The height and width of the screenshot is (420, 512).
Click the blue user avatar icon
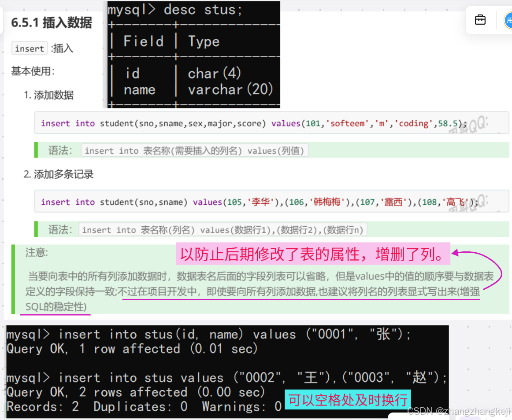tap(508, 20)
